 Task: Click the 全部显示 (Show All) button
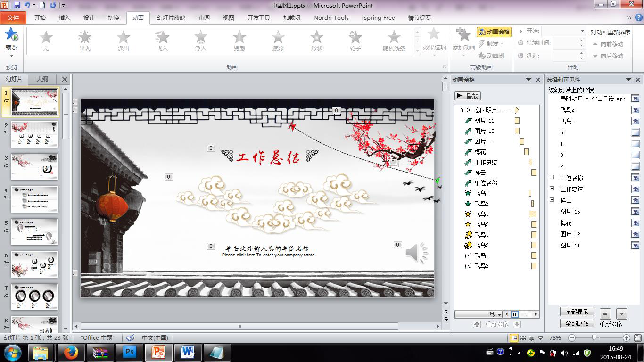tap(577, 312)
